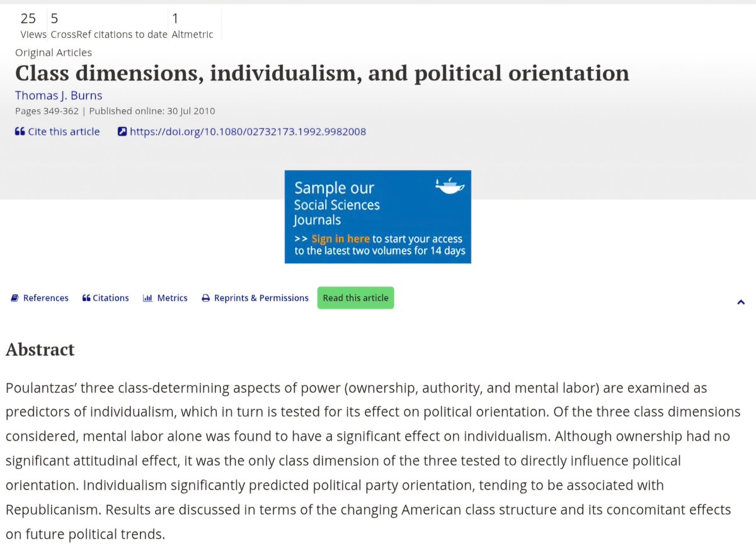Click Sign in here in the banner

click(x=340, y=239)
